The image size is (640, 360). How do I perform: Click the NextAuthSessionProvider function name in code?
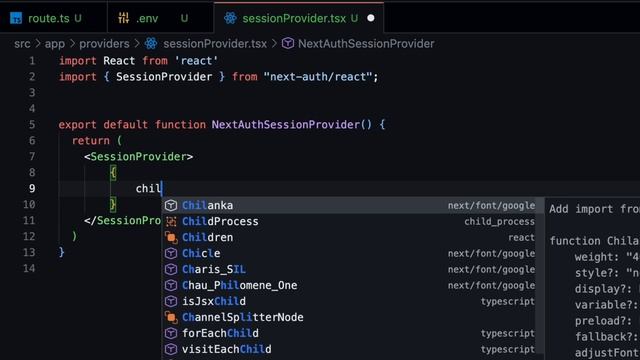(x=286, y=124)
